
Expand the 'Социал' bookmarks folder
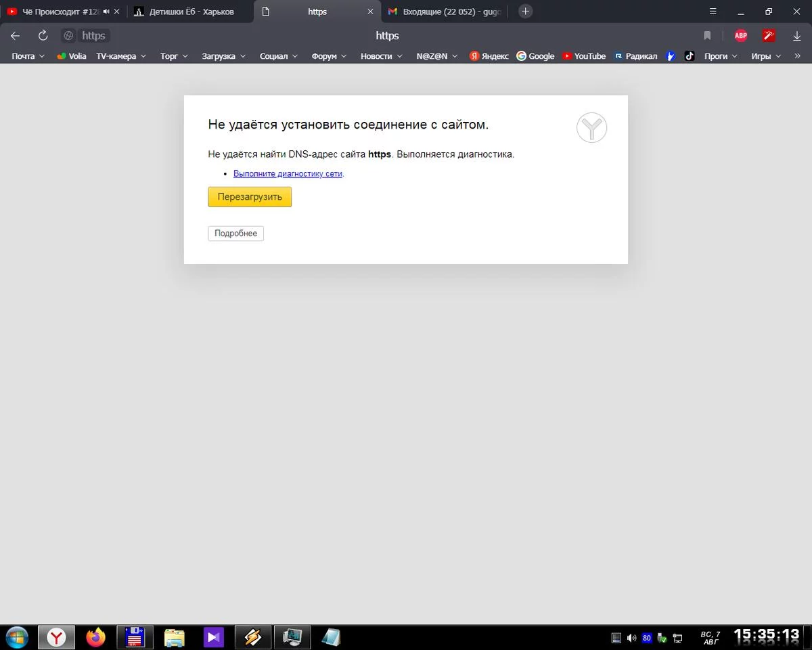coord(279,56)
